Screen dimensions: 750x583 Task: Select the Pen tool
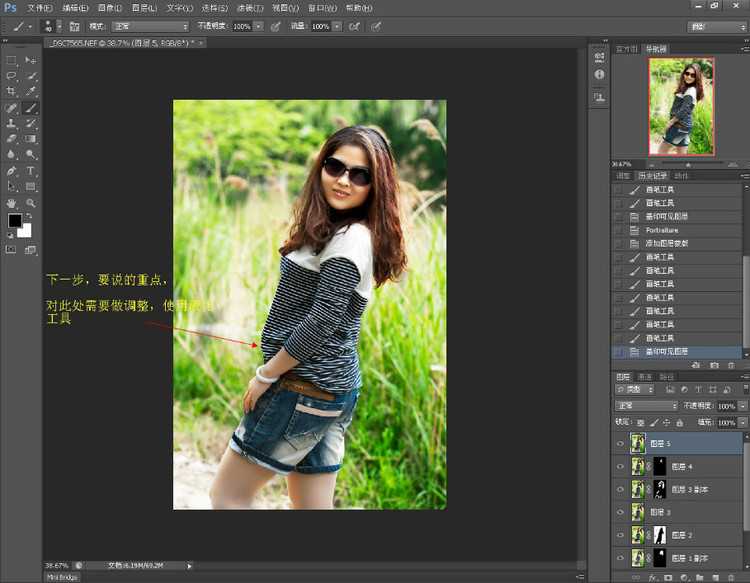11,171
